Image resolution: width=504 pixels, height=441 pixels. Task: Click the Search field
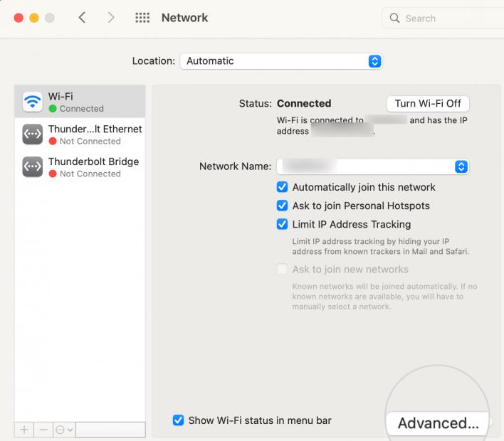tap(445, 18)
